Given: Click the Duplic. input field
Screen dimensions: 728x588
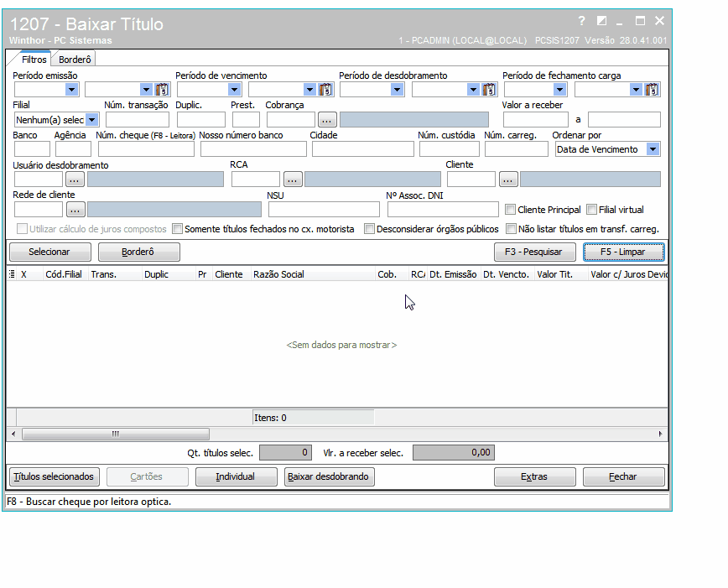Looking at the screenshot, I should [201, 120].
